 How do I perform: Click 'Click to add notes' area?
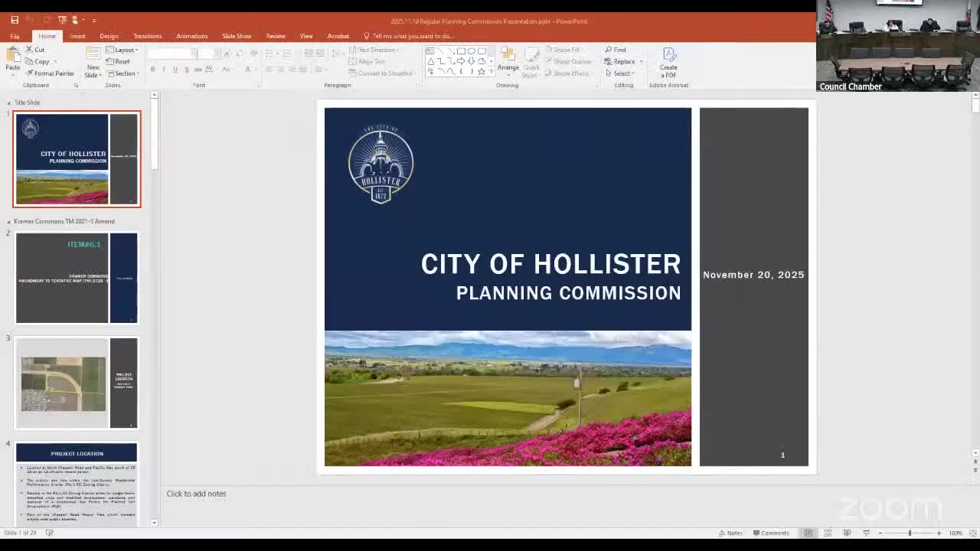pyautogui.click(x=196, y=494)
